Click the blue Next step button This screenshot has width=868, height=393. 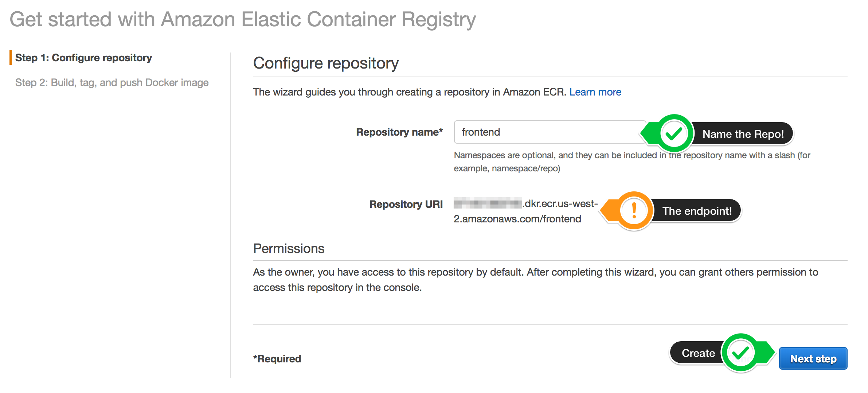(813, 358)
